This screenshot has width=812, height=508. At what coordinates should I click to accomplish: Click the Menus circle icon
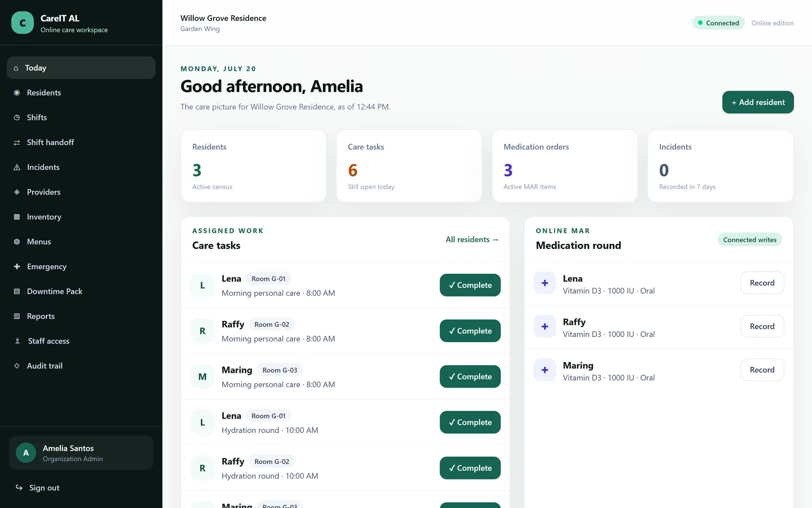[17, 242]
